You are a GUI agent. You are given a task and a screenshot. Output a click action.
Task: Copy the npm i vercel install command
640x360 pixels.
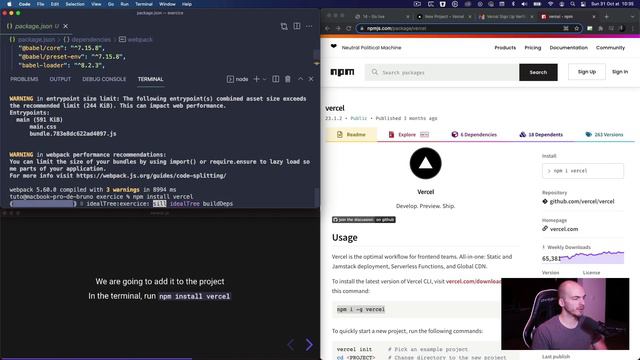582,171
